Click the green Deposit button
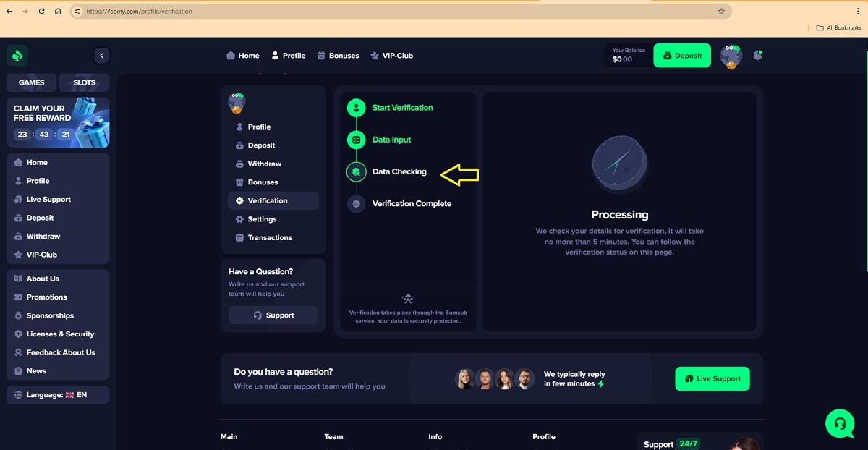868x450 pixels. pos(682,56)
